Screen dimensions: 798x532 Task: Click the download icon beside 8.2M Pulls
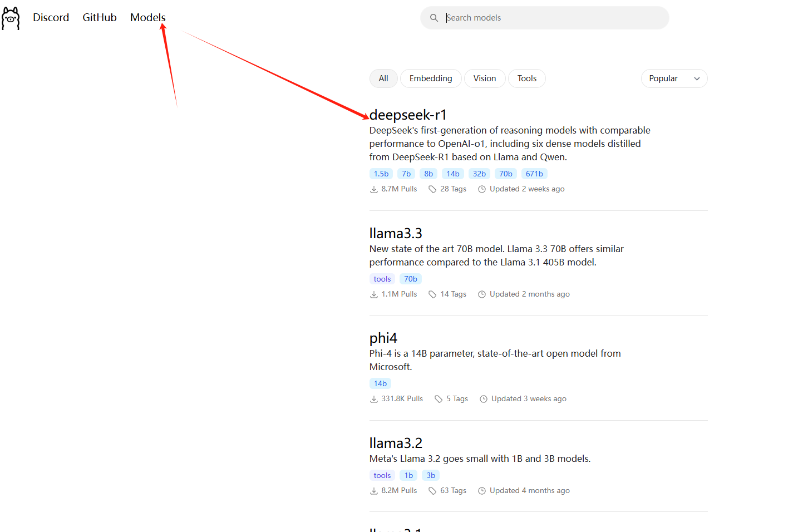click(374, 491)
